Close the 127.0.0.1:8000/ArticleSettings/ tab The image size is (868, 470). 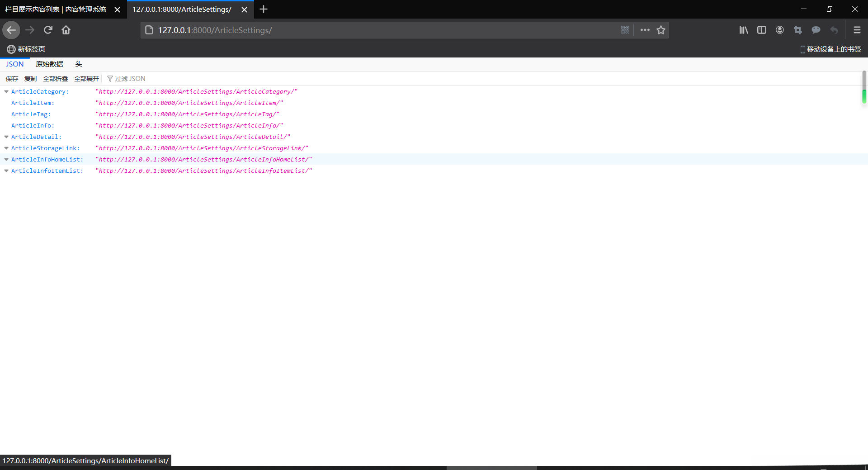pos(244,9)
